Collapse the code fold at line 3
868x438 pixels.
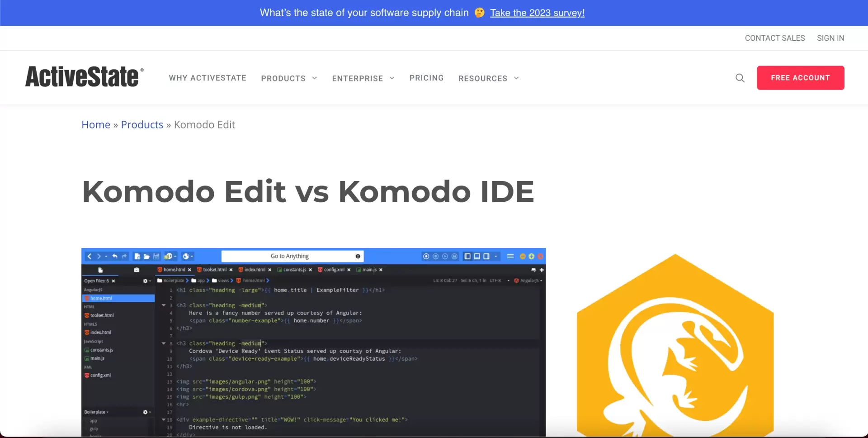(x=164, y=305)
